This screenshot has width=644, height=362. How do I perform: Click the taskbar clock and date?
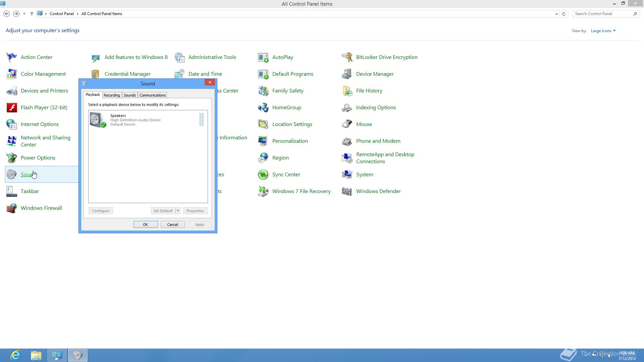click(x=627, y=356)
